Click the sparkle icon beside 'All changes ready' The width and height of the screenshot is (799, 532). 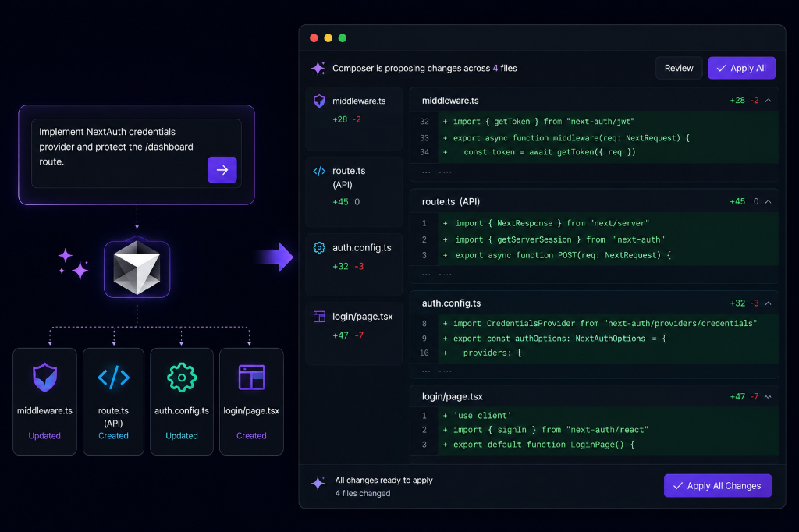pos(318,483)
